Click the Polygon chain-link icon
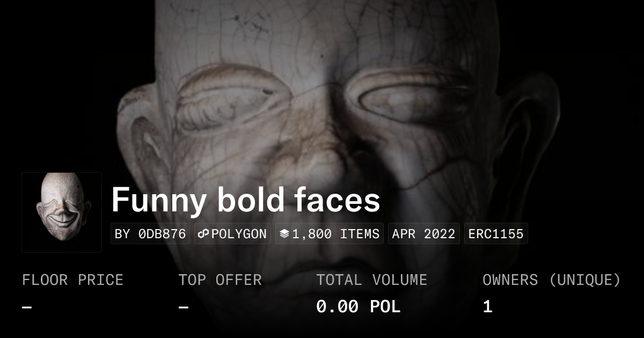The height and width of the screenshot is (338, 644). [x=203, y=234]
